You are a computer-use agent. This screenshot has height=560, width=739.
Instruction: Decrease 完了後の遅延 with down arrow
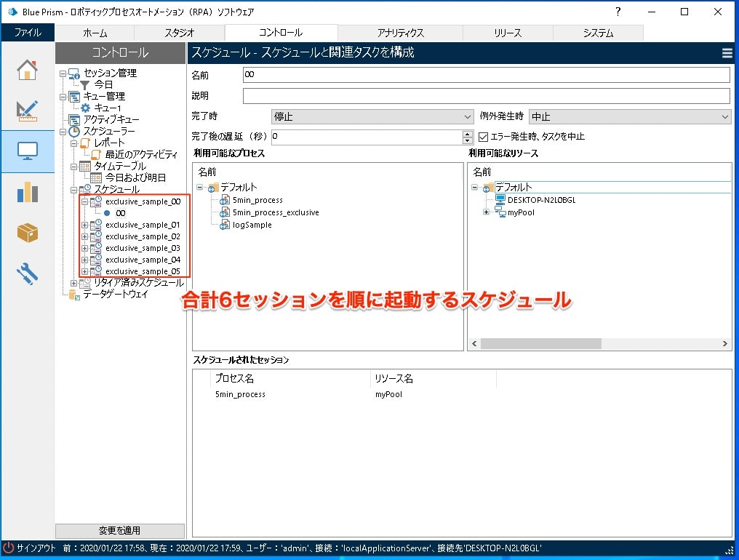pos(467,140)
